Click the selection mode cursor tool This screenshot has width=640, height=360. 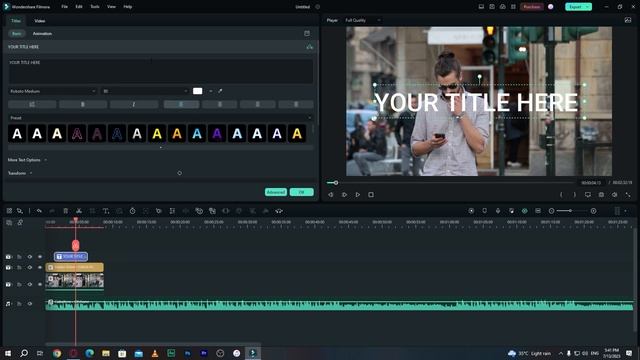tap(20, 211)
